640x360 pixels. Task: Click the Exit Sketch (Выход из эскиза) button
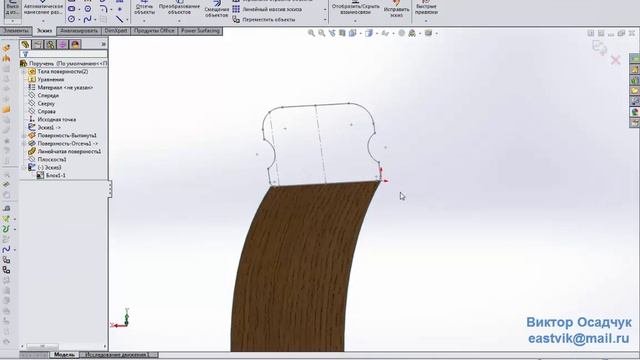pyautogui.click(x=13, y=8)
